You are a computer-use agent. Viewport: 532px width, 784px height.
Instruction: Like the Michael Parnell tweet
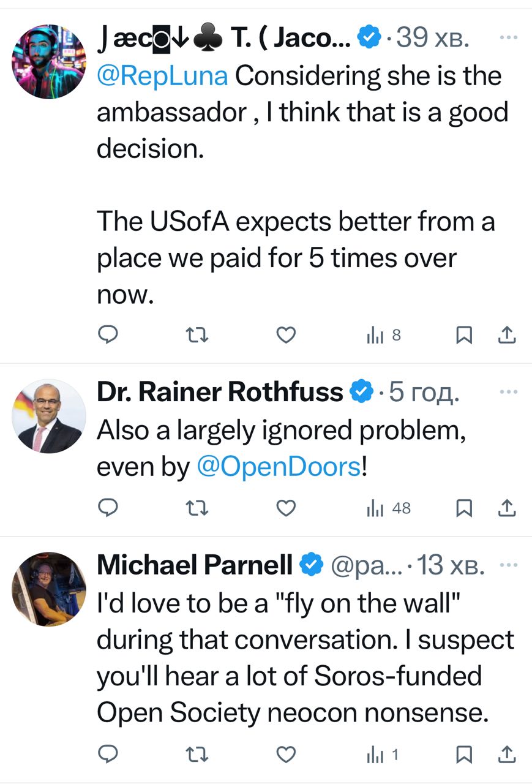287,755
